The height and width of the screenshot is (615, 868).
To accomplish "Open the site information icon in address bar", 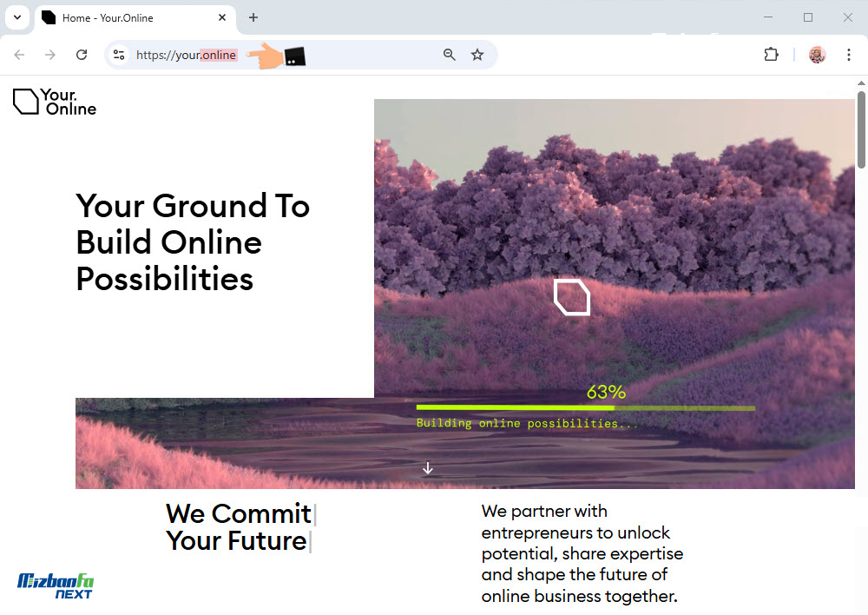I will coord(119,55).
